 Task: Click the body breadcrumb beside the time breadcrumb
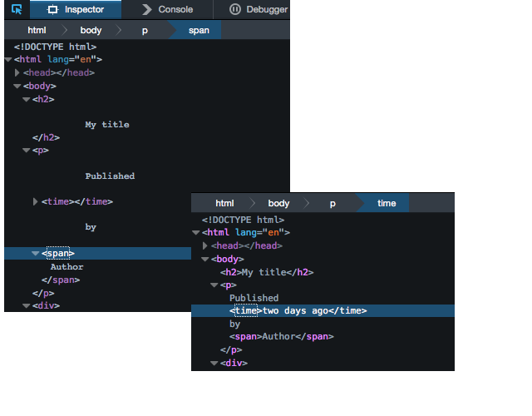coord(278,203)
